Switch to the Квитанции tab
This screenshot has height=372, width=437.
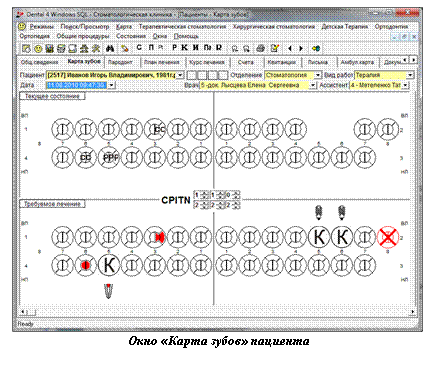[x=282, y=62]
